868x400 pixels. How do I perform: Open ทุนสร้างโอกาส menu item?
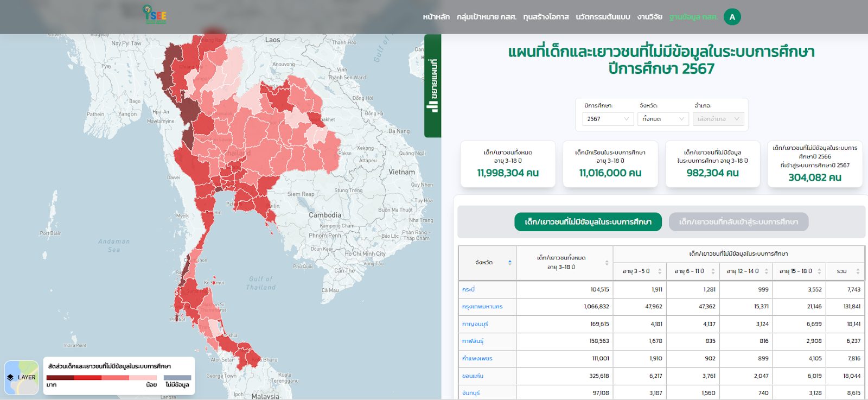coord(546,17)
